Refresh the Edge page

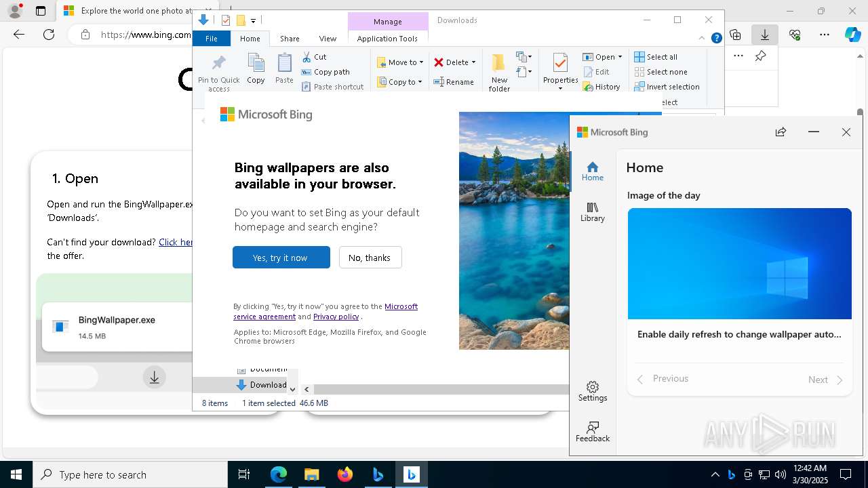pyautogui.click(x=49, y=35)
